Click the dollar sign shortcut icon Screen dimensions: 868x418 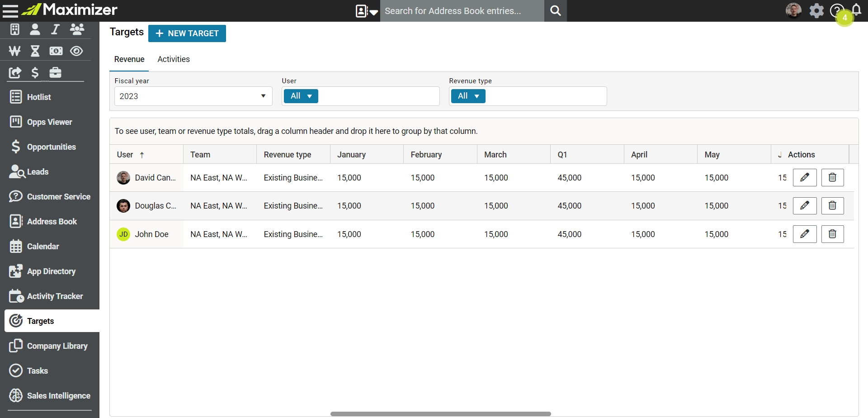(x=35, y=72)
